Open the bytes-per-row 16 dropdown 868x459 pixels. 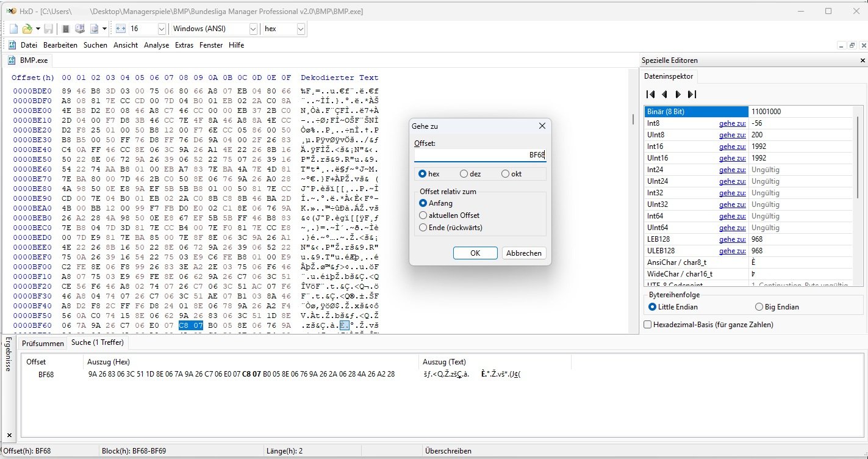(x=162, y=29)
